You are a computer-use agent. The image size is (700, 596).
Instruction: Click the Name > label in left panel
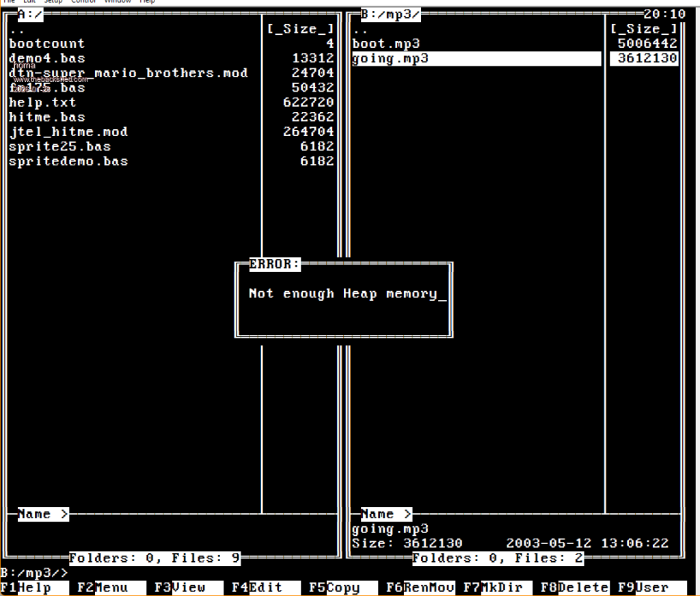click(42, 514)
